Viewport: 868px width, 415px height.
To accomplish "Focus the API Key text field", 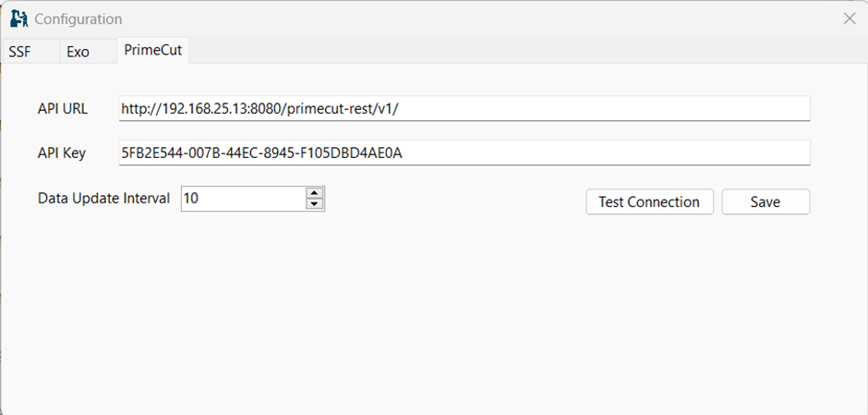I will click(x=464, y=153).
